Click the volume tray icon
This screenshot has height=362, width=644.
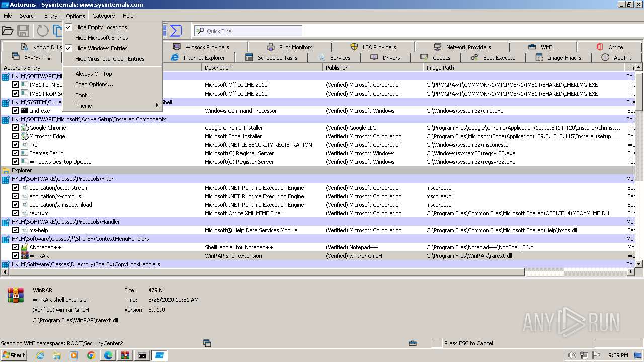[x=572, y=355]
